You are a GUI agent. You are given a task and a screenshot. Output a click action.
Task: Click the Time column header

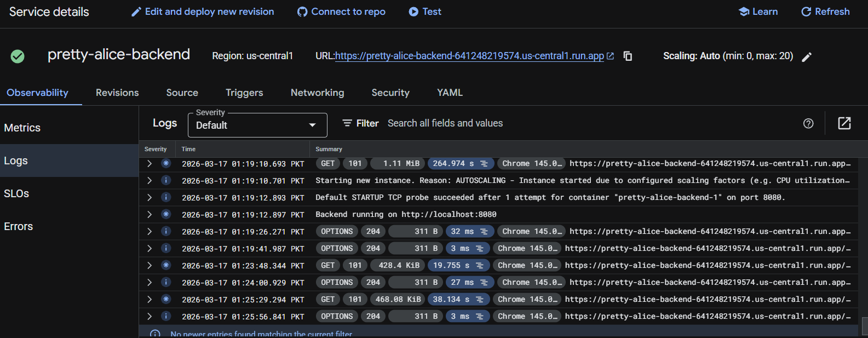(x=188, y=149)
